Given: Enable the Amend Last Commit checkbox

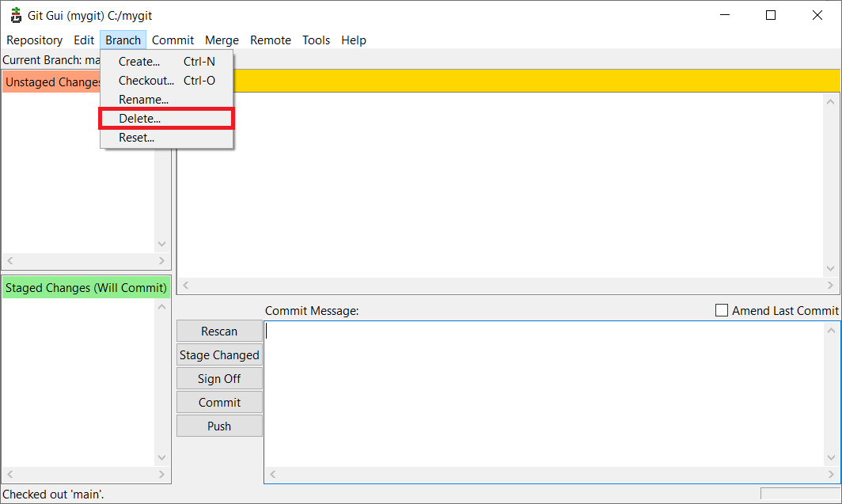Looking at the screenshot, I should (722, 311).
